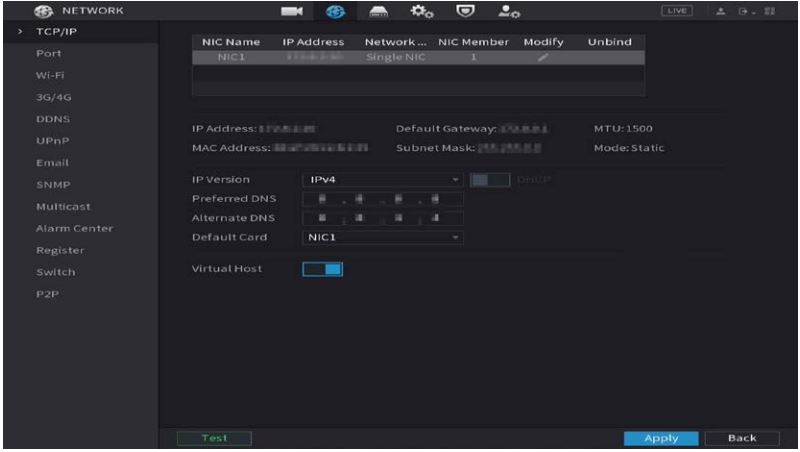
Task: Click the Unbind column header
Action: coord(610,42)
